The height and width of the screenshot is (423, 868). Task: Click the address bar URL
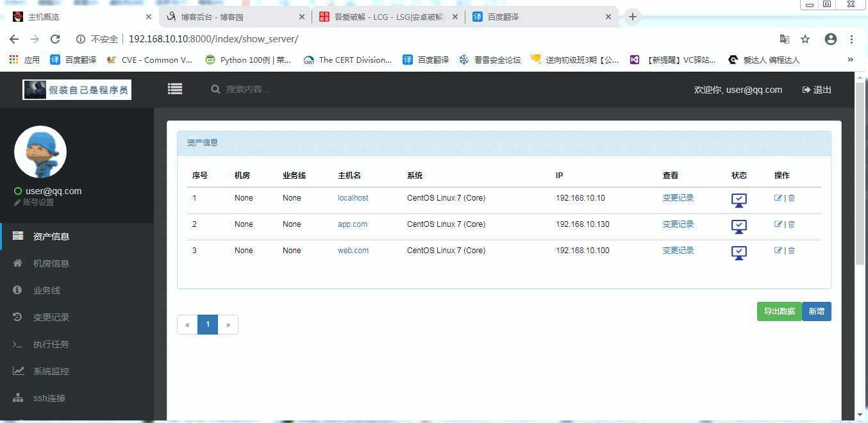(x=213, y=39)
